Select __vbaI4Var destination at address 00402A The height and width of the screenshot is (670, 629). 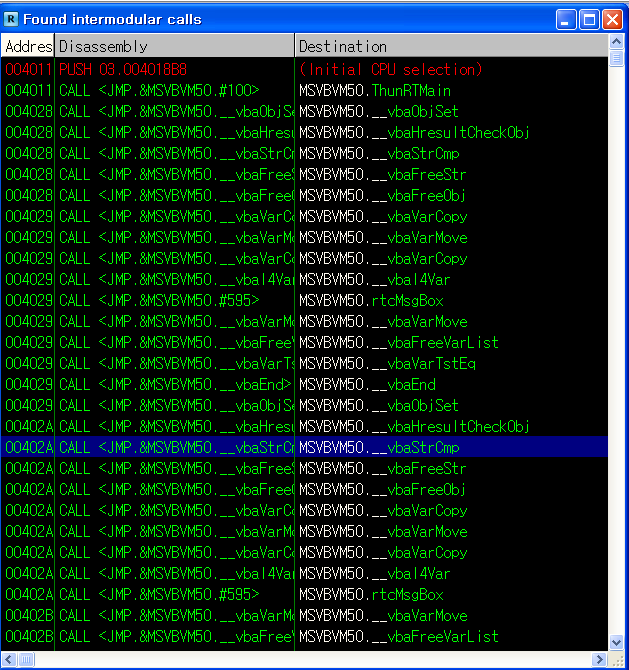374,573
